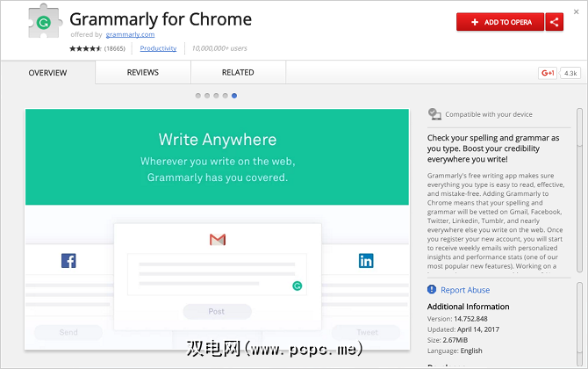Viewport: 588px width, 369px height.
Task: Switch to the Reviews tab
Action: (x=143, y=72)
